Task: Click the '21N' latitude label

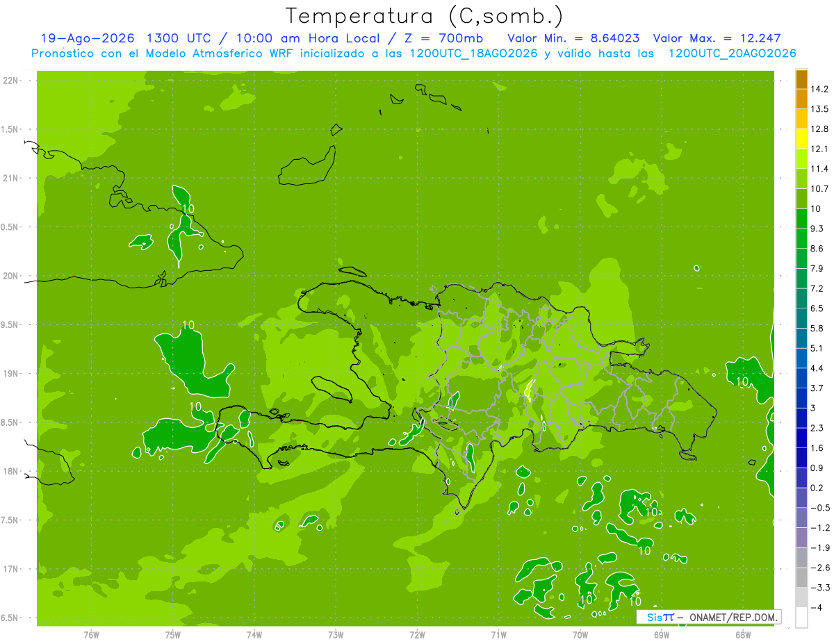Action: click(x=10, y=178)
